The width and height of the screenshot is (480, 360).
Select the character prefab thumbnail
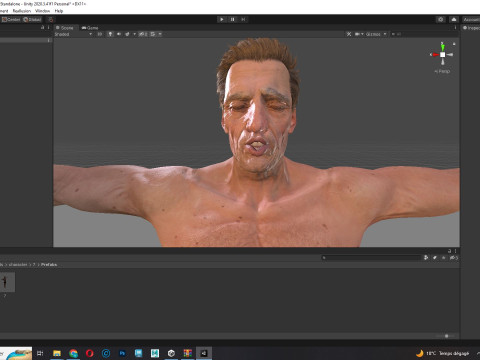coord(6,282)
